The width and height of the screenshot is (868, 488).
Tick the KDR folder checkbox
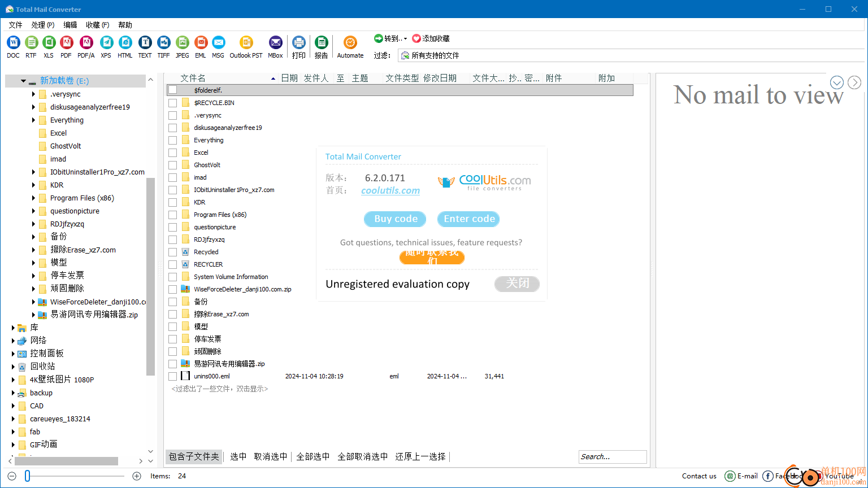[x=173, y=202]
